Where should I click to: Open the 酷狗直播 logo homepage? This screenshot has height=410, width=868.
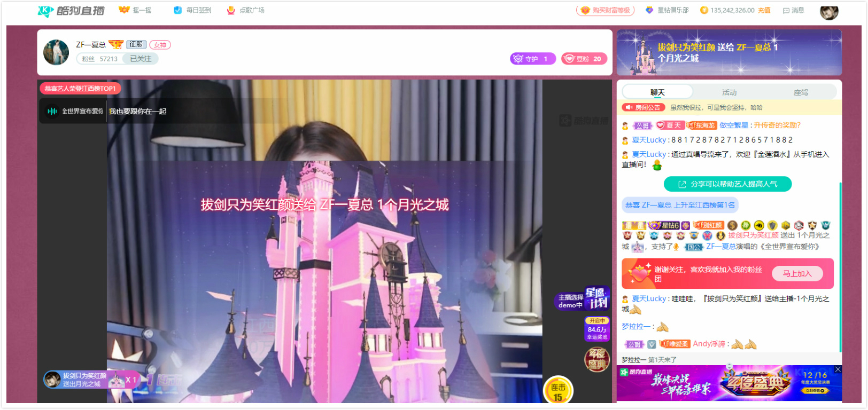click(71, 11)
